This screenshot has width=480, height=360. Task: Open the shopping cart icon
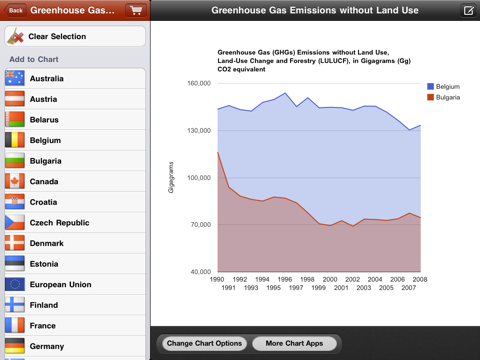point(136,10)
